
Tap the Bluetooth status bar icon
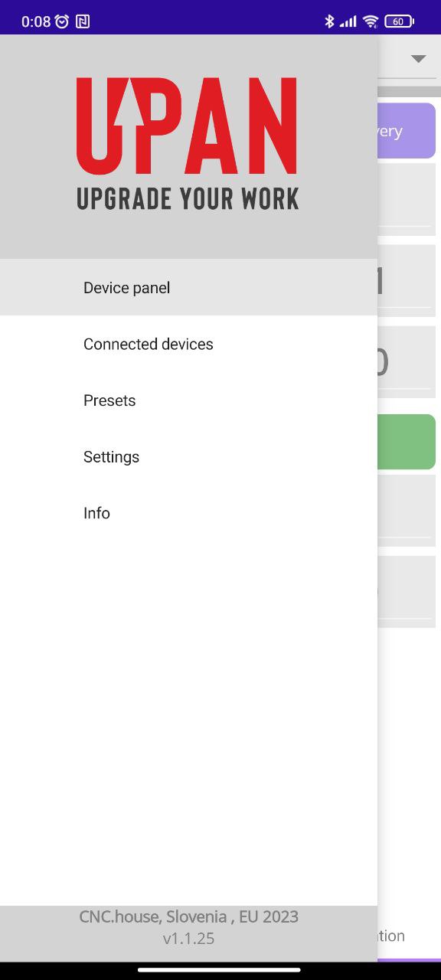(329, 21)
